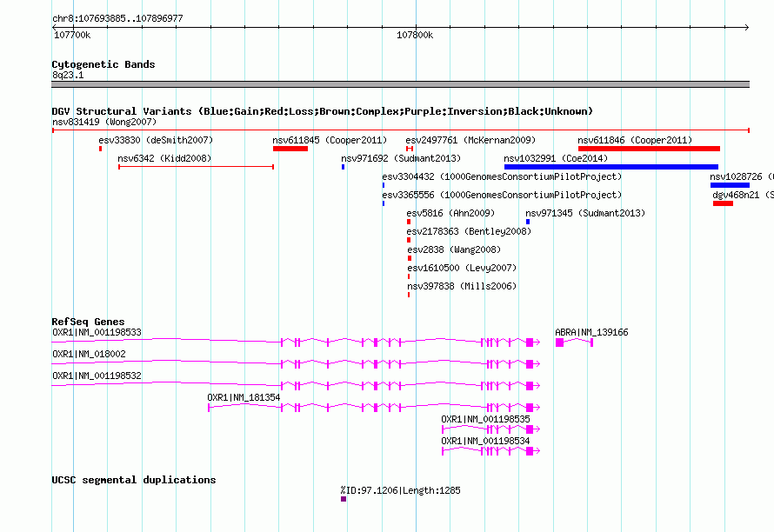Select the red nsv611846 (Cooper2011) loss bar
774x532 pixels.
point(649,149)
